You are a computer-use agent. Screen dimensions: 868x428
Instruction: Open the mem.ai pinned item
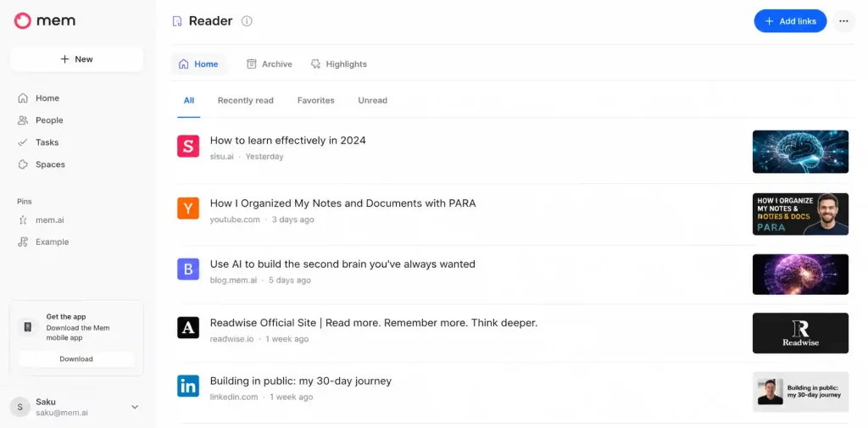tap(50, 220)
